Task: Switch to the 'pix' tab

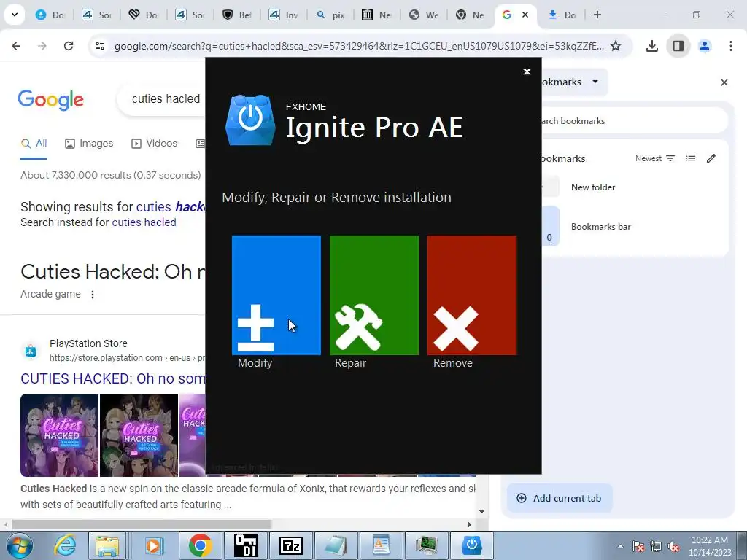Action: (330, 15)
